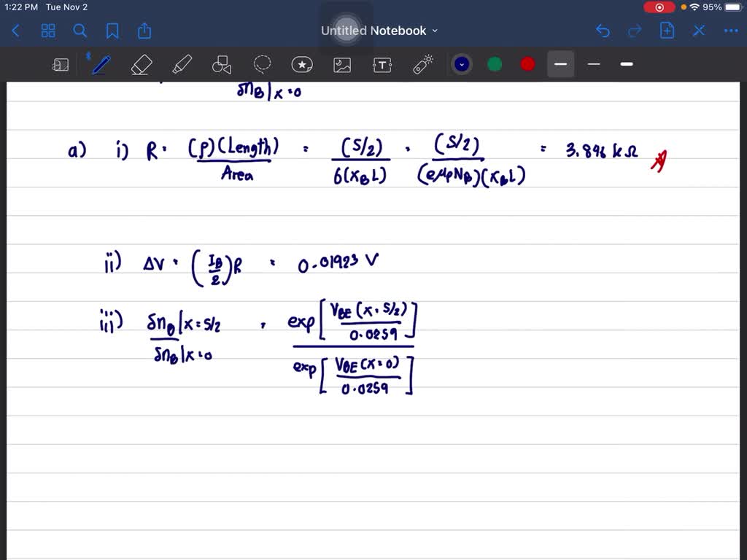Open the page thumbnails sidebar
Viewport: 747px width, 560px height.
[48, 31]
